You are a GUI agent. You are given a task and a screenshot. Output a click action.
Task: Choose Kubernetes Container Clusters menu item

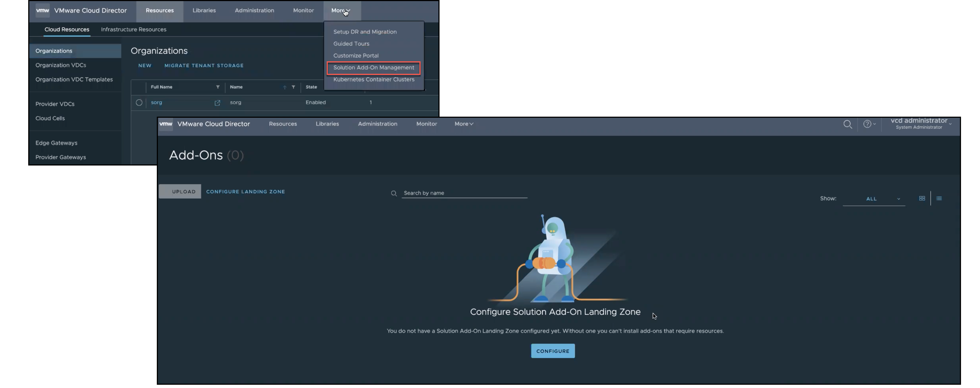[373, 79]
